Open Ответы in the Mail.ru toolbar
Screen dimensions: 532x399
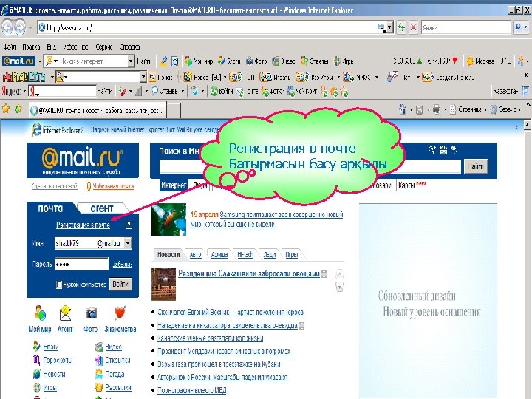click(x=315, y=61)
